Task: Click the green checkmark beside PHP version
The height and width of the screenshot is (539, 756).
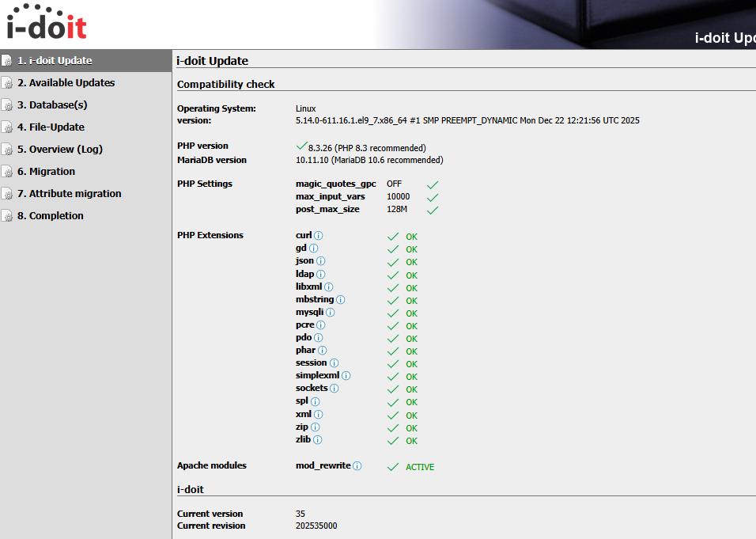Action: coord(301,146)
